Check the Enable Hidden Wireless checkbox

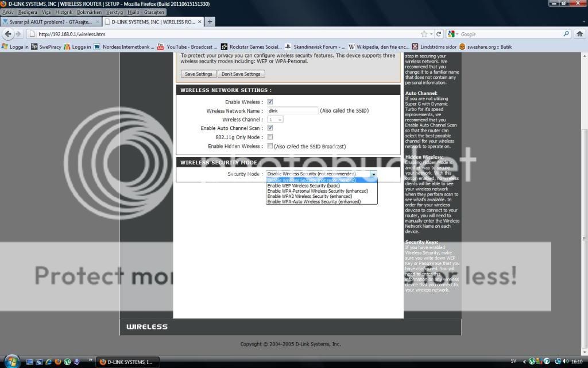[x=269, y=145]
